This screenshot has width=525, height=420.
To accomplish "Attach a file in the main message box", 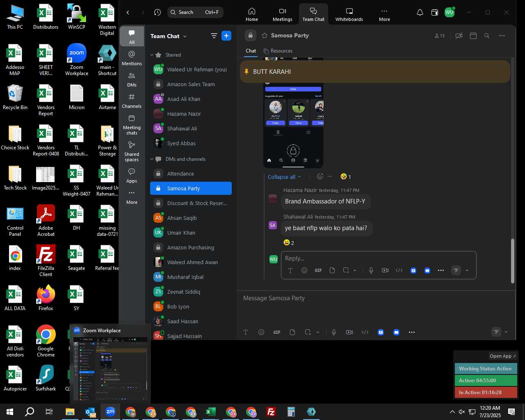I will click(292, 332).
